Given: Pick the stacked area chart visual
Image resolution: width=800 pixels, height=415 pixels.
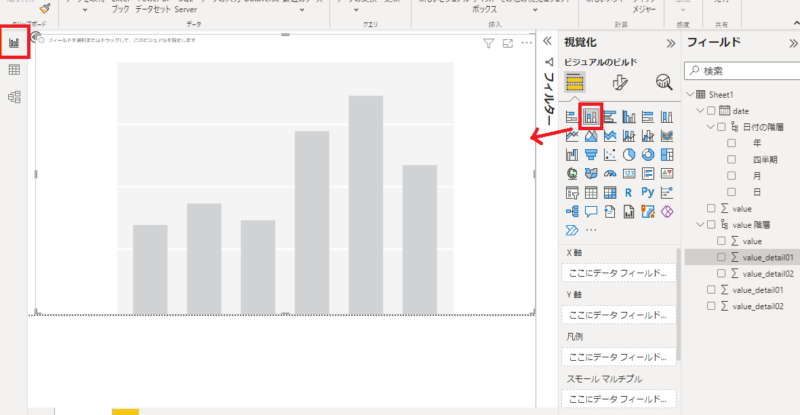Looking at the screenshot, I should [610, 136].
